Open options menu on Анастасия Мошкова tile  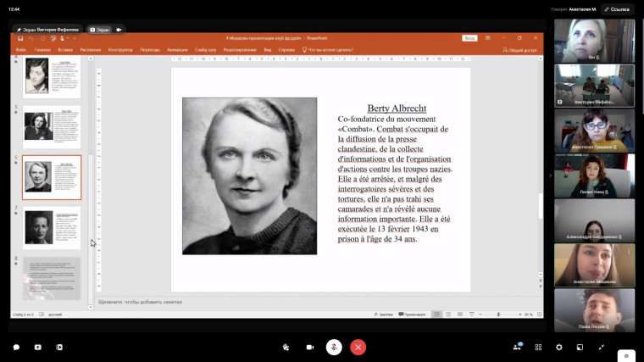tap(629, 252)
